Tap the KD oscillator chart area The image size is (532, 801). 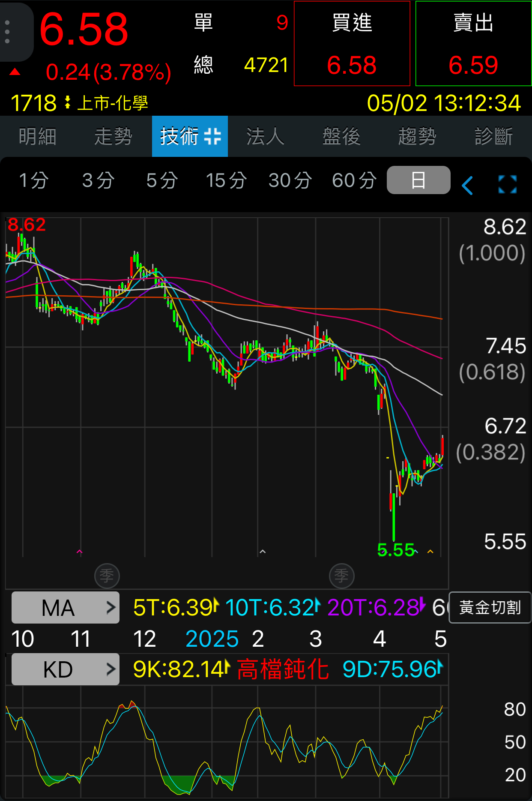tap(227, 741)
